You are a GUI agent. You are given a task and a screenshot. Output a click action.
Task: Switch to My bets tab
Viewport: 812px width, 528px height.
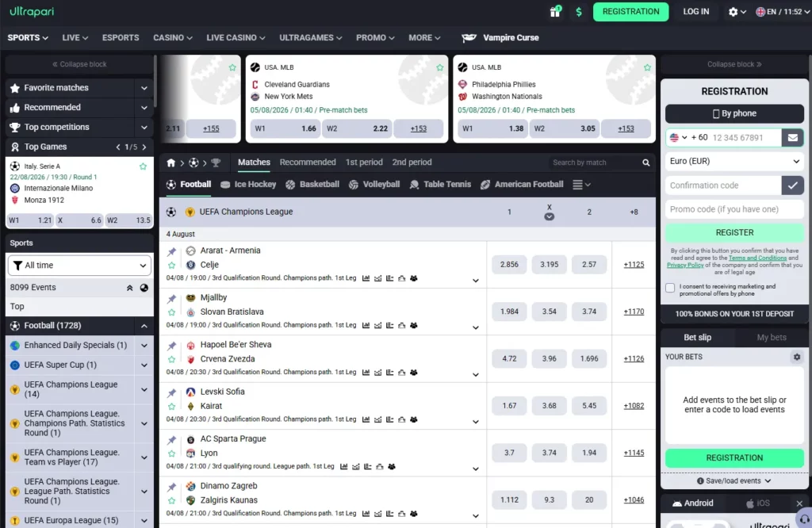[x=771, y=338]
